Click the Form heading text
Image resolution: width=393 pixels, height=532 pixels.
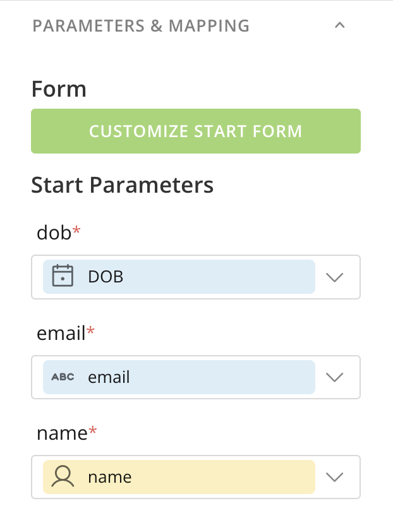(x=59, y=89)
